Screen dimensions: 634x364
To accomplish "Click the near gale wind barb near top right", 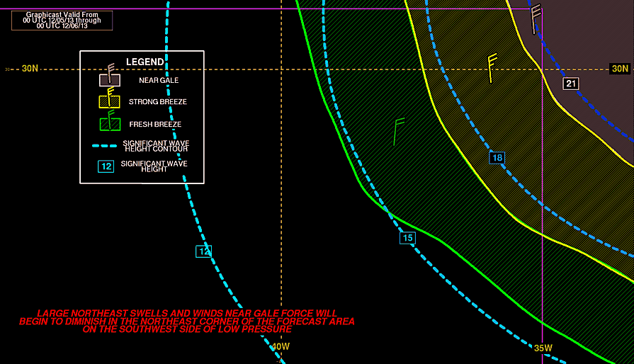I will click(x=536, y=19).
